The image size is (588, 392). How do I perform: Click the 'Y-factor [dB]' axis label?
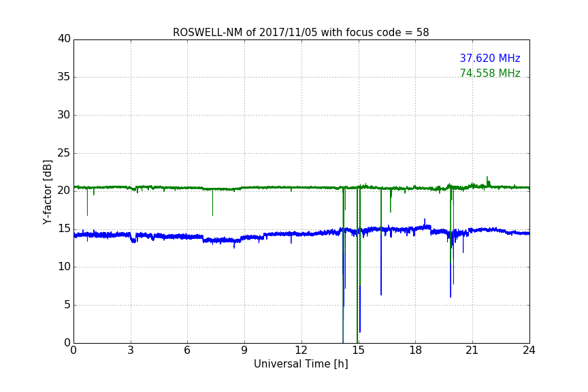coord(47,192)
